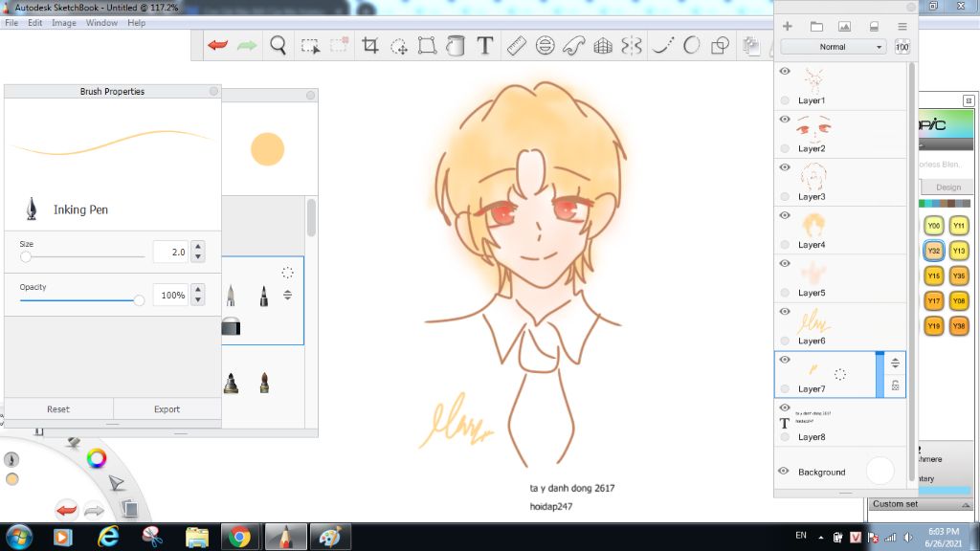Add an image layer

(x=844, y=26)
